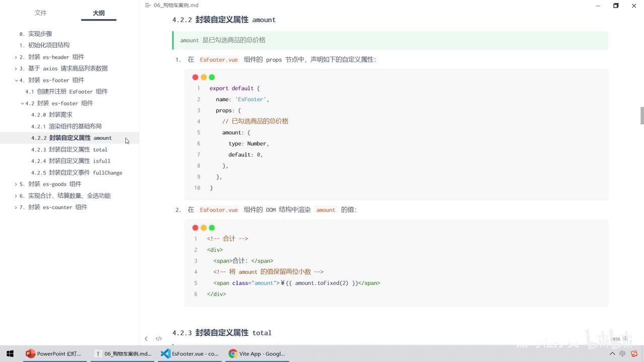Viewport: 644px width, 362px height.
Task: Click the document vertical scrollbar thumb
Action: (642, 116)
